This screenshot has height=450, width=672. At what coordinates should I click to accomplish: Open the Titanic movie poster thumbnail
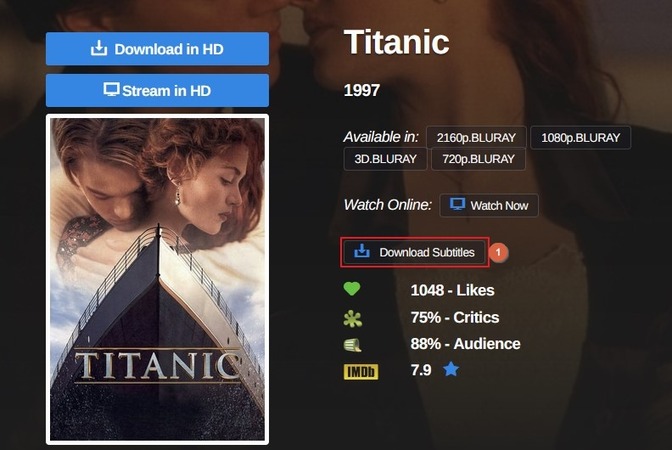point(157,279)
